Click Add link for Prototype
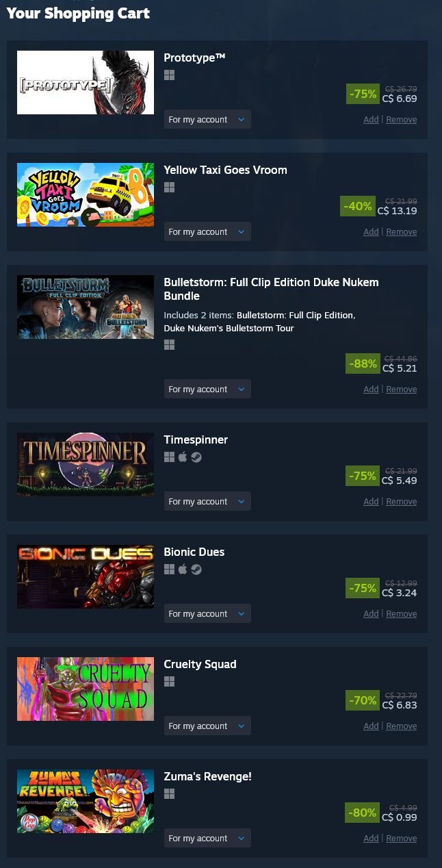 [371, 120]
